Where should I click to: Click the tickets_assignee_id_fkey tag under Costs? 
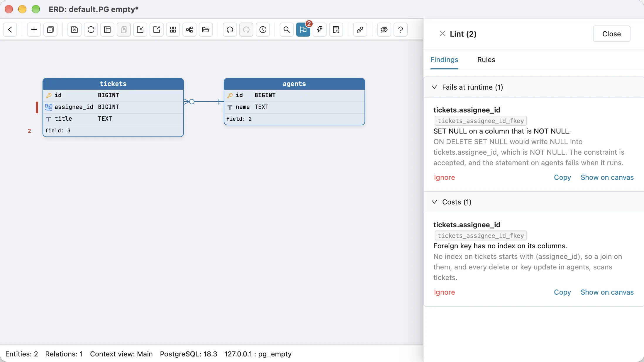click(480, 236)
